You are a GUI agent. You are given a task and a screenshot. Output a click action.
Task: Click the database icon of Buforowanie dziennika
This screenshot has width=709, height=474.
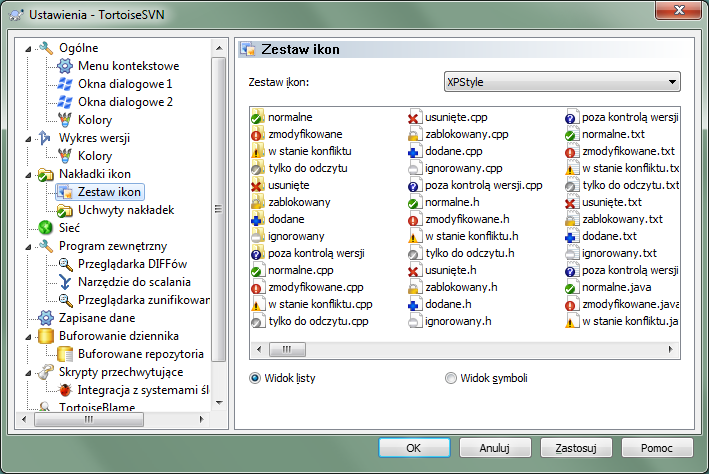point(46,336)
